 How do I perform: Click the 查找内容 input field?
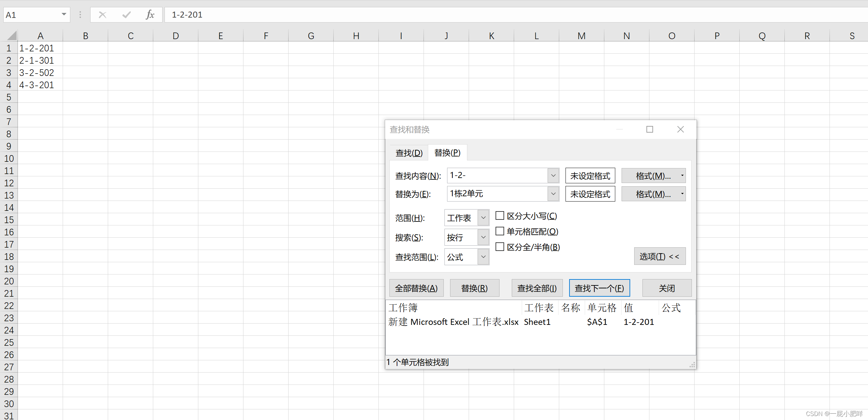click(497, 175)
